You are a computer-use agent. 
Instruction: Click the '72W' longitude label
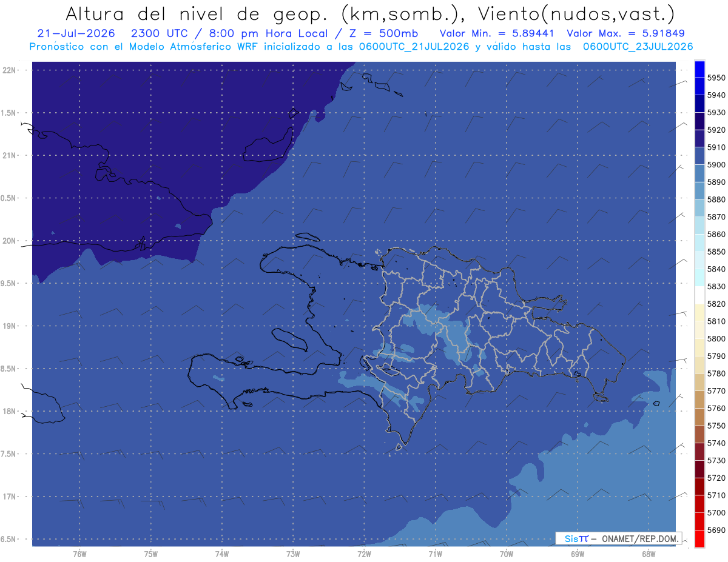[x=364, y=554]
